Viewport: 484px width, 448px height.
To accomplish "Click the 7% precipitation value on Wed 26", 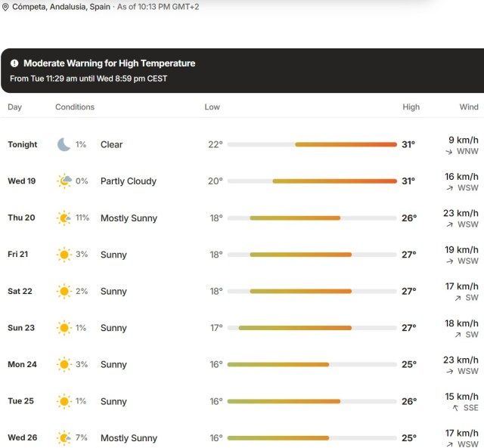I will coord(82,437).
